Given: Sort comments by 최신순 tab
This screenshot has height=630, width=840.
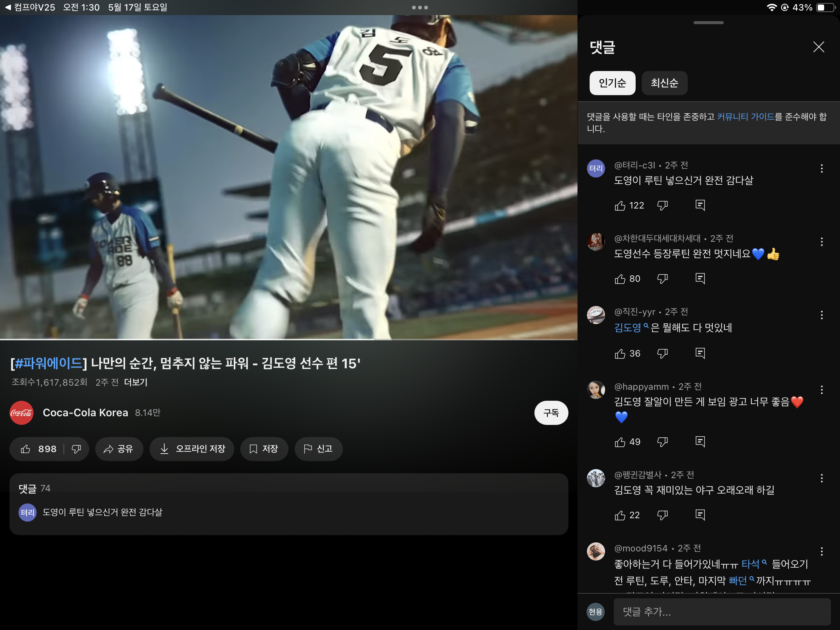Looking at the screenshot, I should pos(664,83).
